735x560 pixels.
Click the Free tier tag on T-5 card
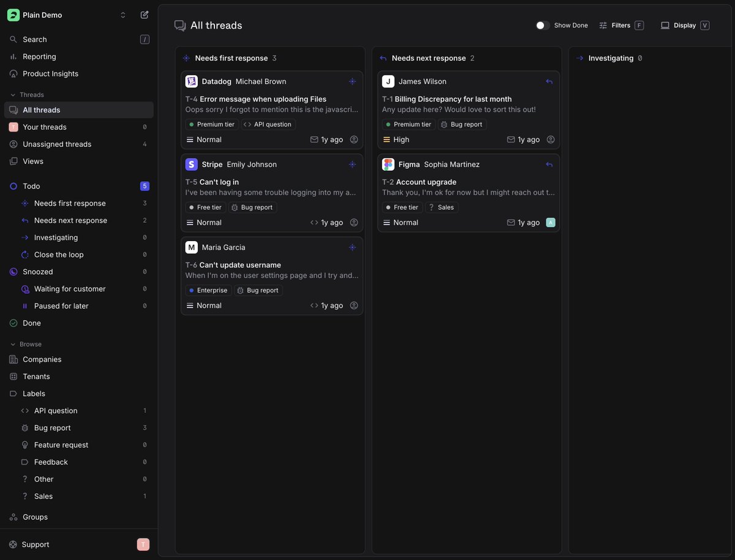pyautogui.click(x=206, y=207)
